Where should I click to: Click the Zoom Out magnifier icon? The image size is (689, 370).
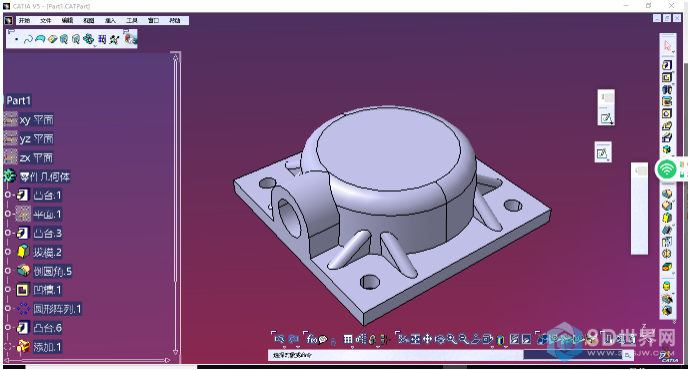click(463, 339)
